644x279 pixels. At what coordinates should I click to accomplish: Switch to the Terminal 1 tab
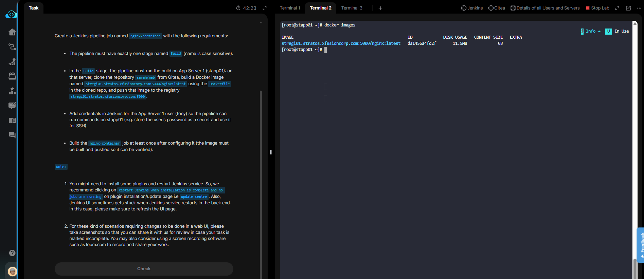290,8
